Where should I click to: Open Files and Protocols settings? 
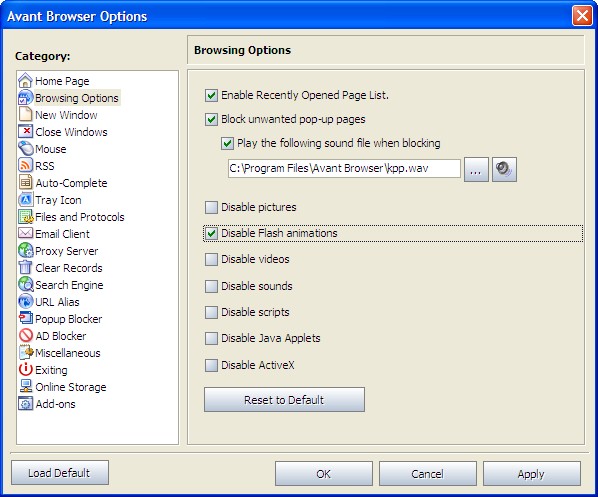pyautogui.click(x=80, y=217)
